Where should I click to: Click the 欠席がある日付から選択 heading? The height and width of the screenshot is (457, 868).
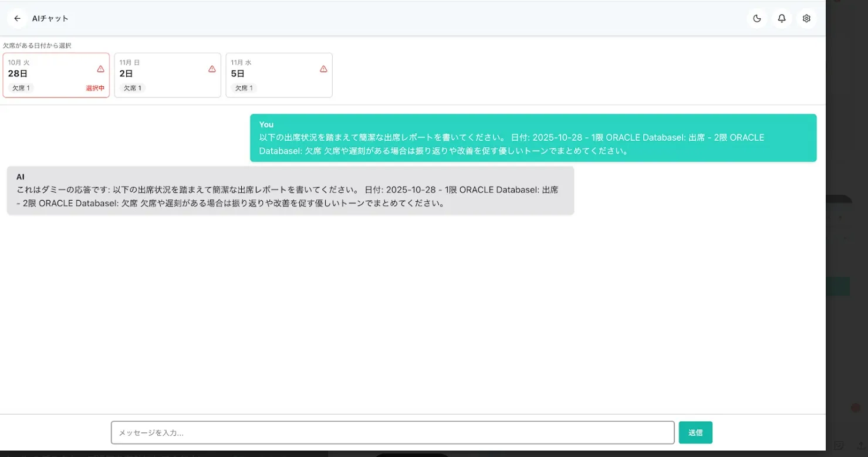click(x=38, y=45)
